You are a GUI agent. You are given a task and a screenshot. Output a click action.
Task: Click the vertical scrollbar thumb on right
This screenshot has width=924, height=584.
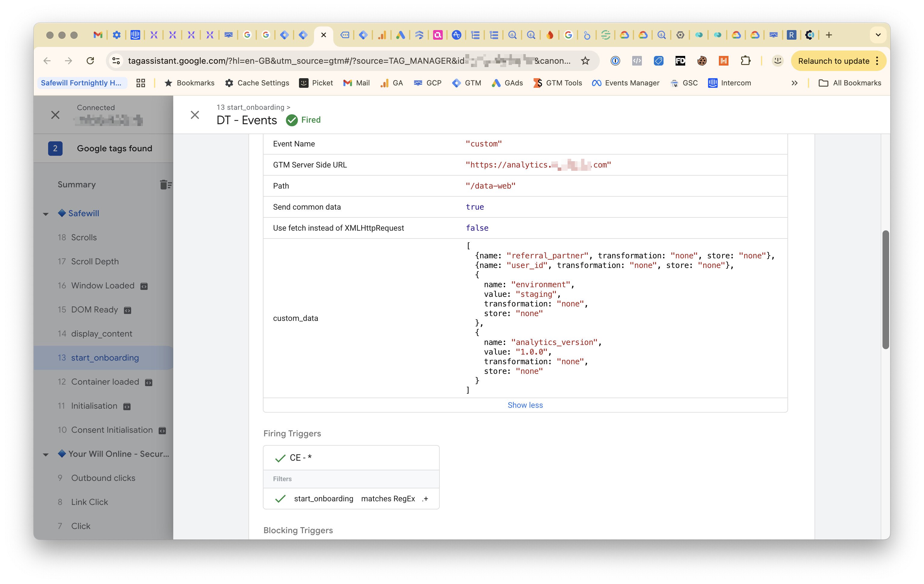(885, 289)
